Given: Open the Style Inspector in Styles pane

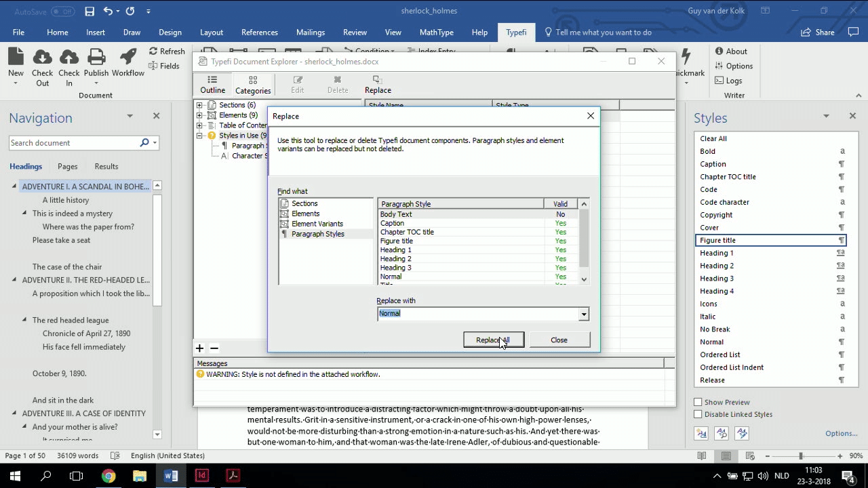Looking at the screenshot, I should click(x=722, y=433).
